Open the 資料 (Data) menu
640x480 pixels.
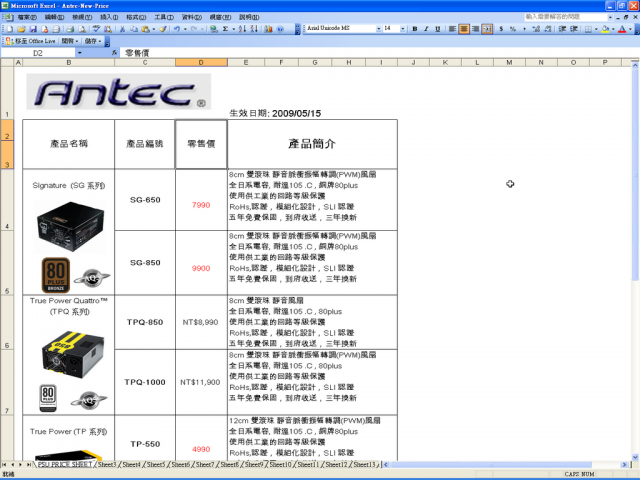tap(191, 17)
